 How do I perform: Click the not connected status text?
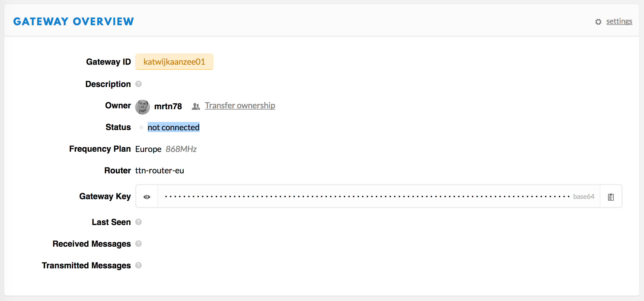click(173, 127)
